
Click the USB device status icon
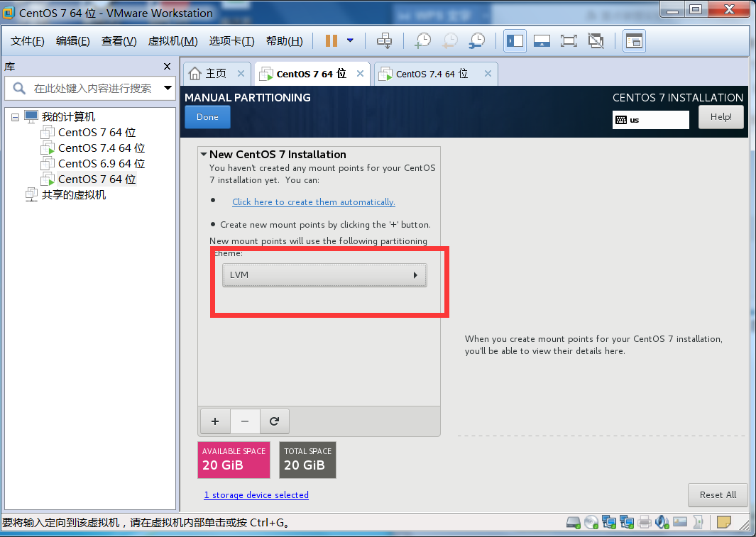pyautogui.click(x=698, y=522)
